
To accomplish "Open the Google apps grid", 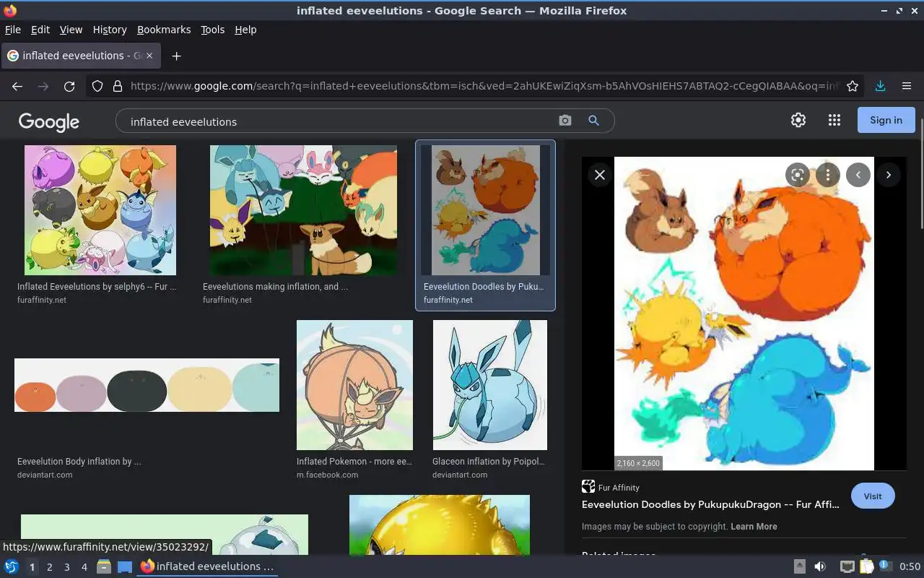I will coord(834,121).
